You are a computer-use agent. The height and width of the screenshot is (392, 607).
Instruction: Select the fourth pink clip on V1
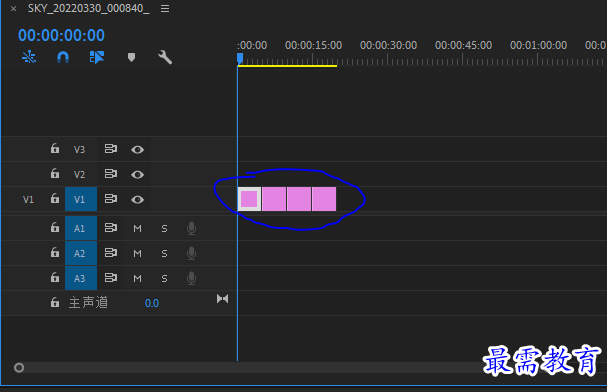click(324, 199)
